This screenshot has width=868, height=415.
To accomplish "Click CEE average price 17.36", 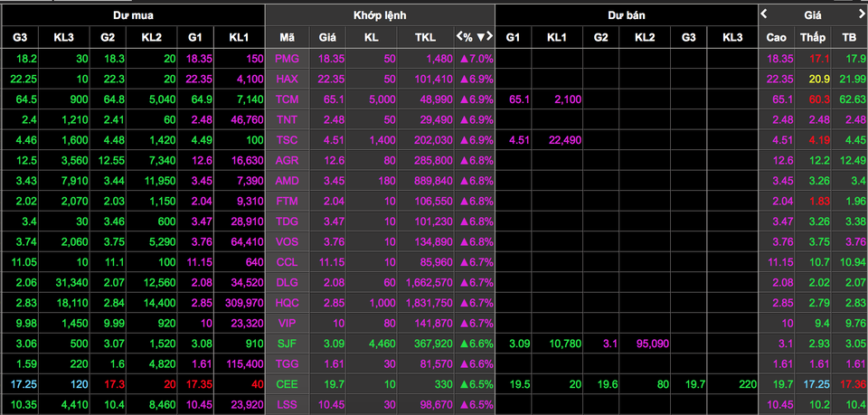I will tap(854, 384).
